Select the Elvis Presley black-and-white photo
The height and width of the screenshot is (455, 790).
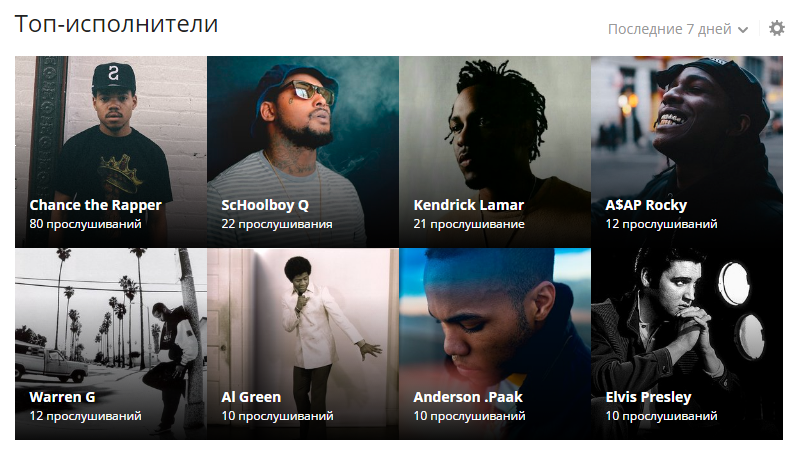(687, 344)
